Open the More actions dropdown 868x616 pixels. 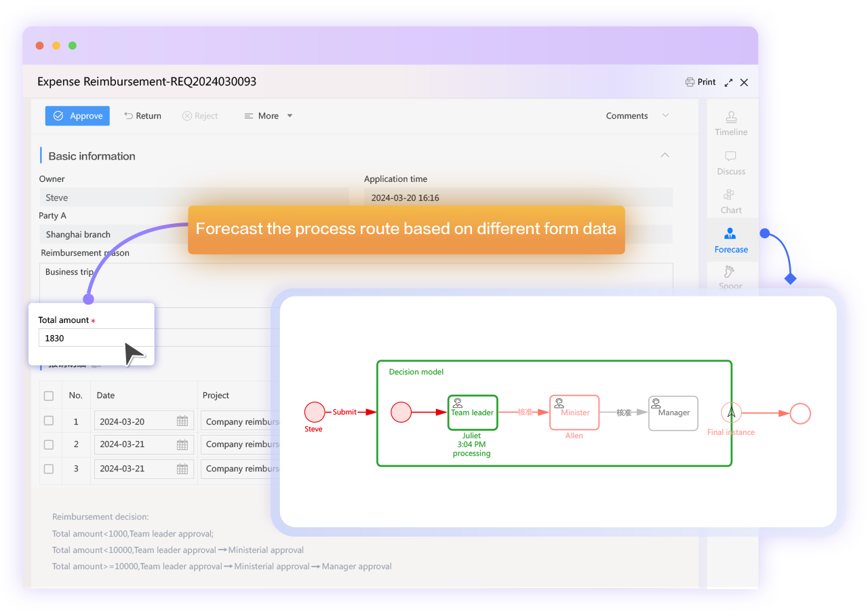click(268, 115)
